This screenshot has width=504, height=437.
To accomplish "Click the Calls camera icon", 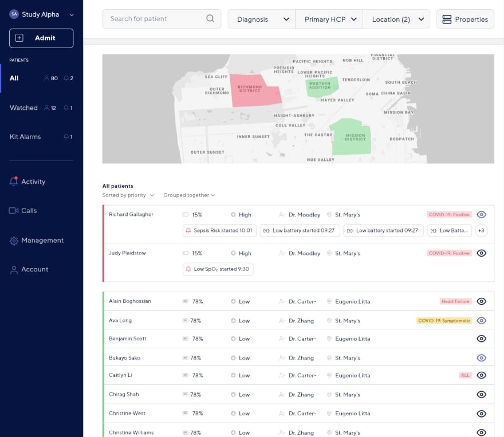I will [x=14, y=211].
